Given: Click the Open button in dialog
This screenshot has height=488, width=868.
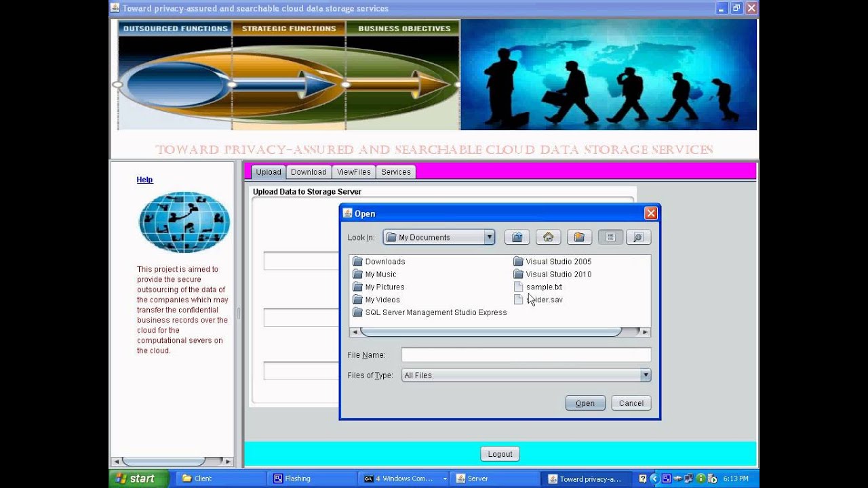Looking at the screenshot, I should point(585,403).
